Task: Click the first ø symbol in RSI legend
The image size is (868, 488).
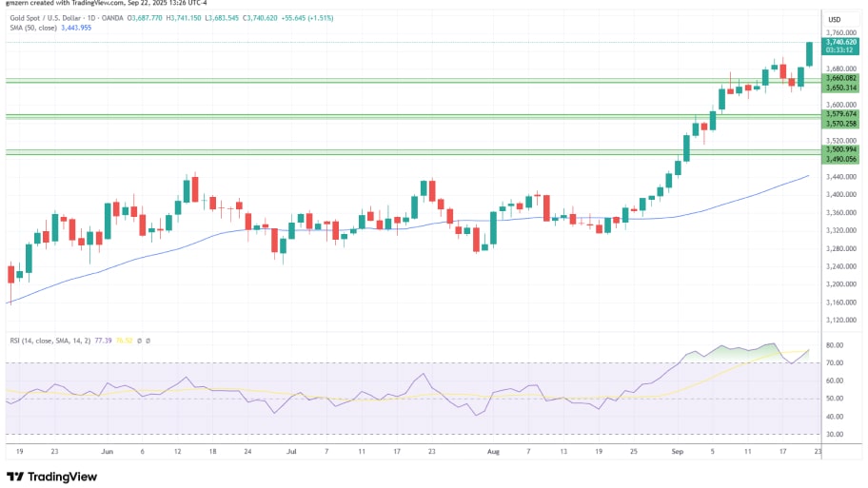Action: (x=138, y=340)
